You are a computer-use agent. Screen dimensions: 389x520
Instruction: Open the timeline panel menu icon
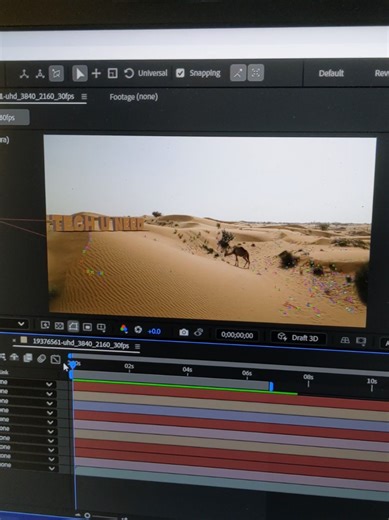(137, 346)
